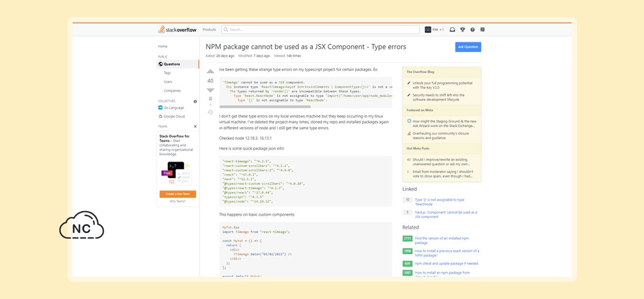Click Create a free Team button
644x299 pixels.
pos(178,194)
